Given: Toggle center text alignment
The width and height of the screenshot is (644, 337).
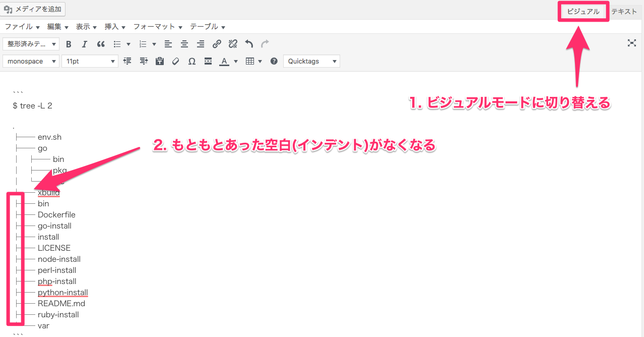Looking at the screenshot, I should click(184, 44).
